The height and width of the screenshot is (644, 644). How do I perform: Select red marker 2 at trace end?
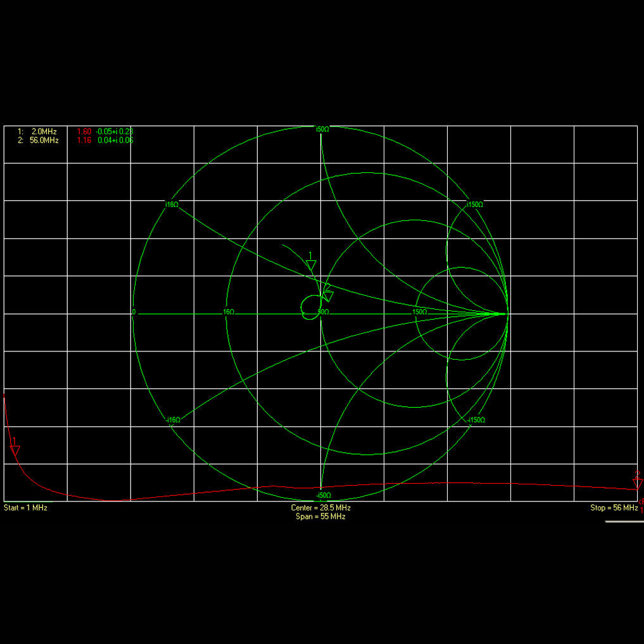coord(638,484)
